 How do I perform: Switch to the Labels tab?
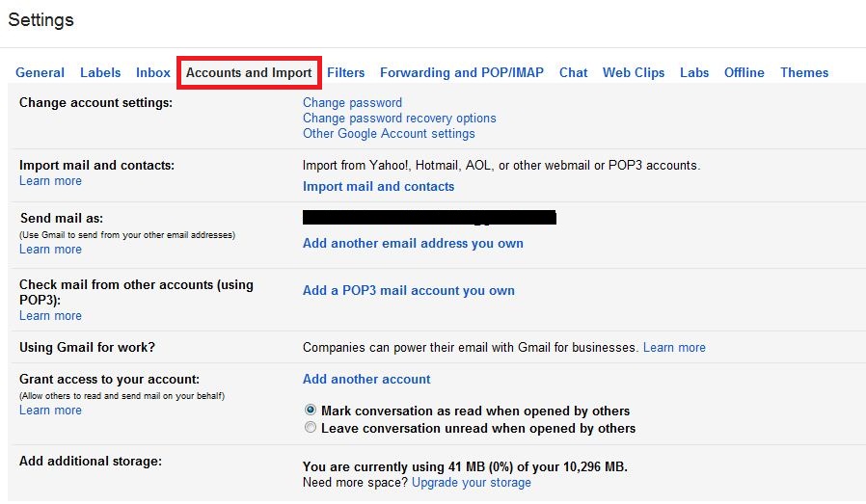click(100, 72)
